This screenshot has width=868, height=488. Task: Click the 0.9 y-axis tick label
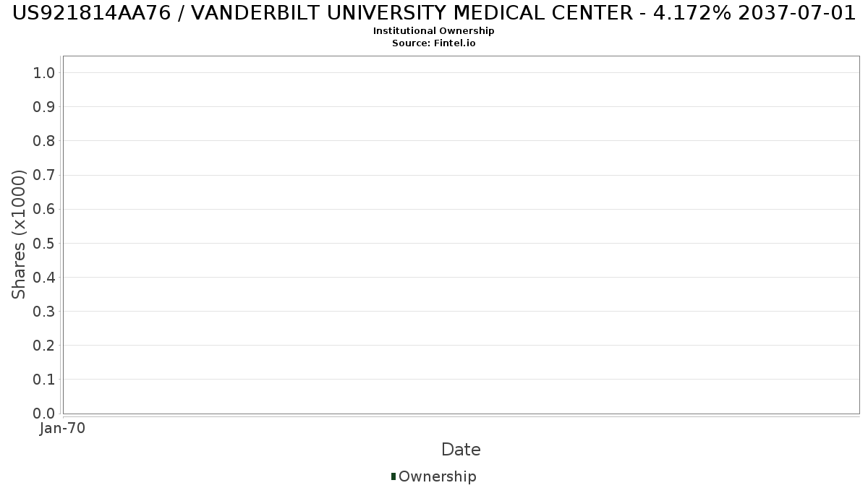[x=44, y=106]
